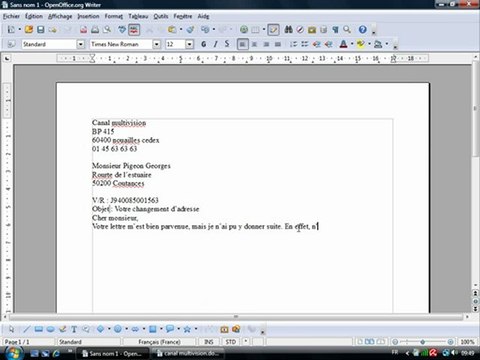The image size is (480, 360).
Task: Open the Fichier menu
Action: pos(11,16)
